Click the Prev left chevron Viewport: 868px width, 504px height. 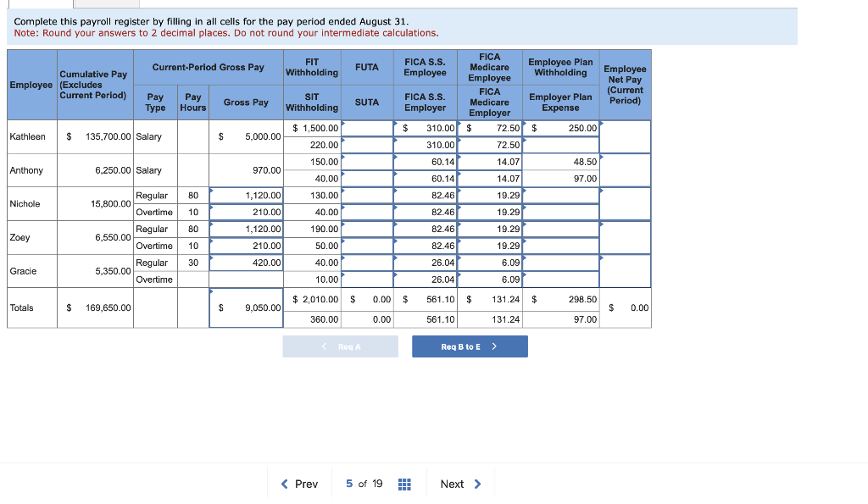point(285,484)
